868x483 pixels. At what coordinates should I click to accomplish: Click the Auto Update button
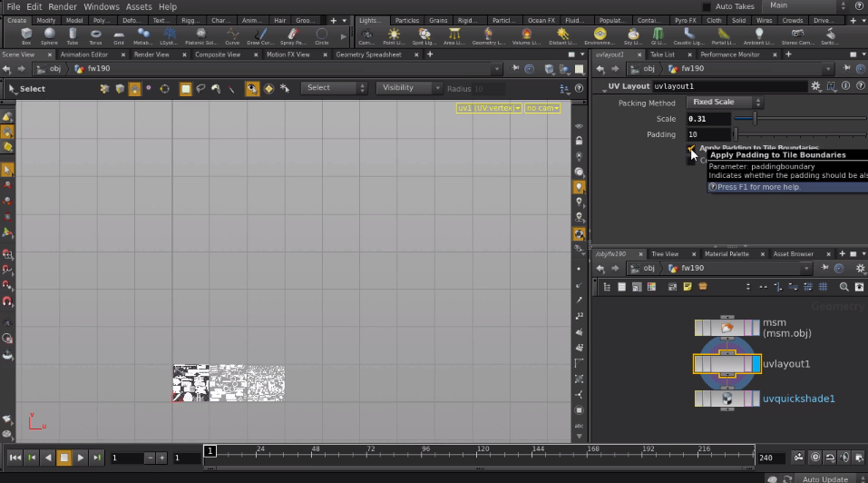[824, 479]
